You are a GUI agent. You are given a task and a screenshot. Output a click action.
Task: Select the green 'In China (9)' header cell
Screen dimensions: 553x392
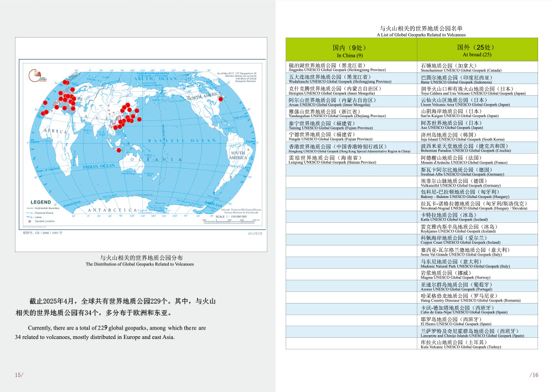[x=351, y=51]
